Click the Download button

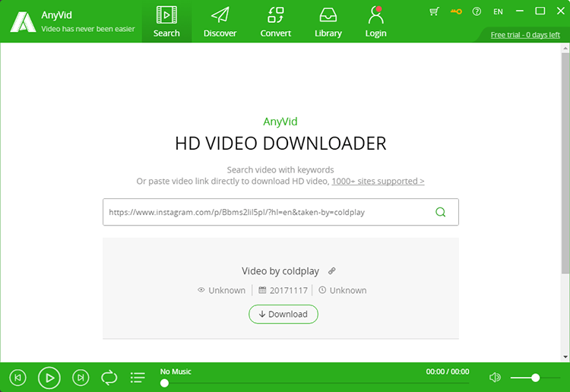coord(283,314)
